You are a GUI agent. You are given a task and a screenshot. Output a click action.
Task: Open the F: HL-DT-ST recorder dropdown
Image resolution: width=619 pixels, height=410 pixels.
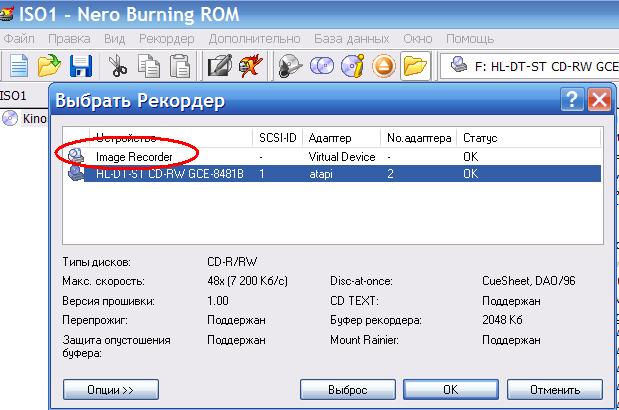[529, 66]
